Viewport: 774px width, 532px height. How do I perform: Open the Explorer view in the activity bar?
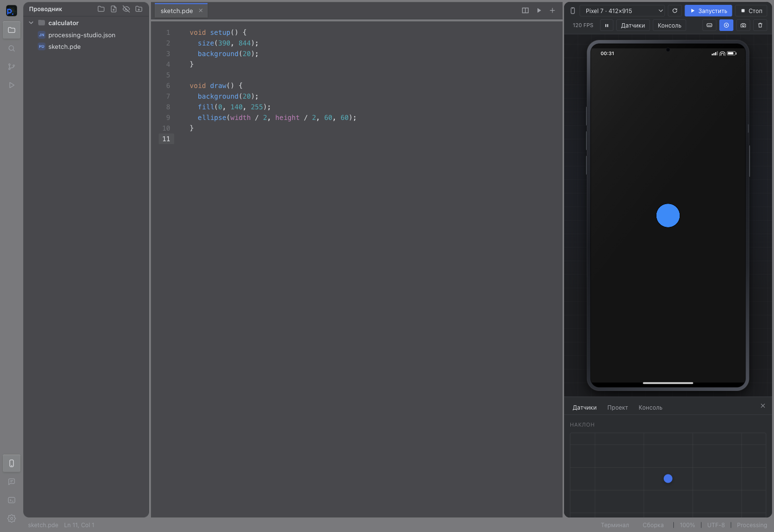[12, 30]
